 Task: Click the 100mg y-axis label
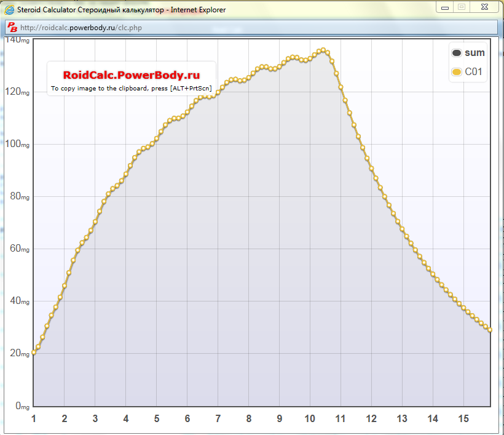coord(17,145)
